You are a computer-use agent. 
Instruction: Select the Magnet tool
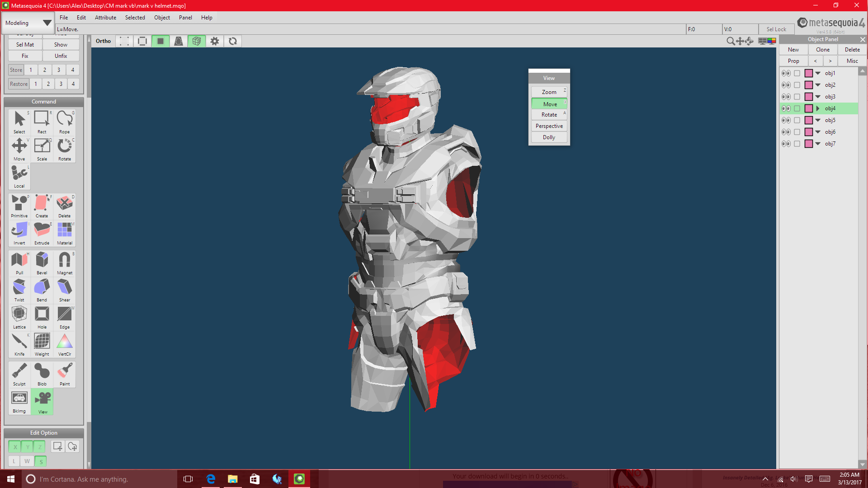tap(65, 263)
